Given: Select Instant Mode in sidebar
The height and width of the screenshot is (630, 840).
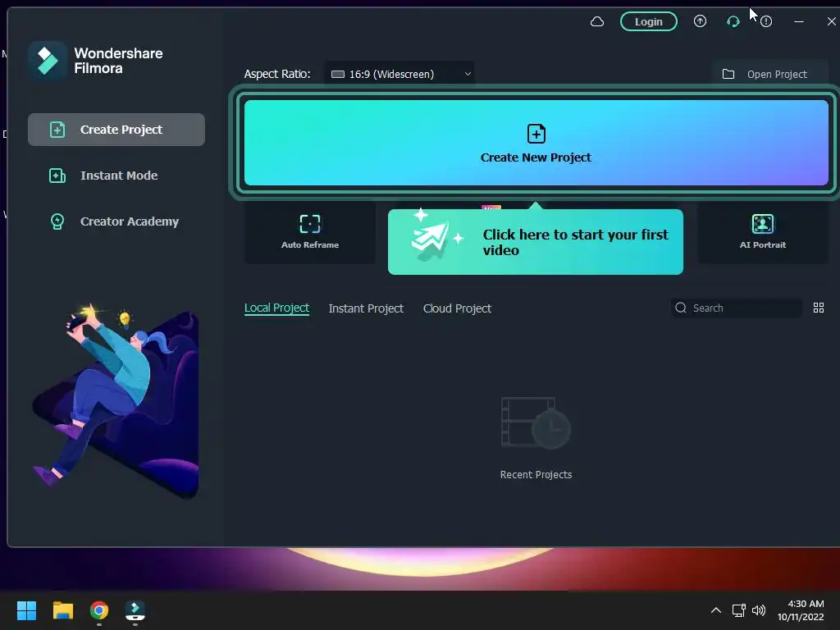Looking at the screenshot, I should pos(116,176).
